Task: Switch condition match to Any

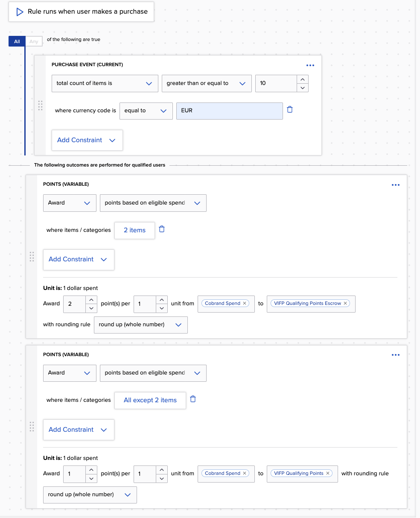Action: [x=34, y=41]
